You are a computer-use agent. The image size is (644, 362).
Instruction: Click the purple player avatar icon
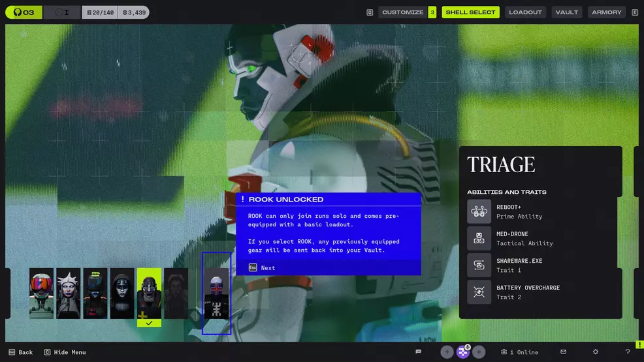coord(463,352)
